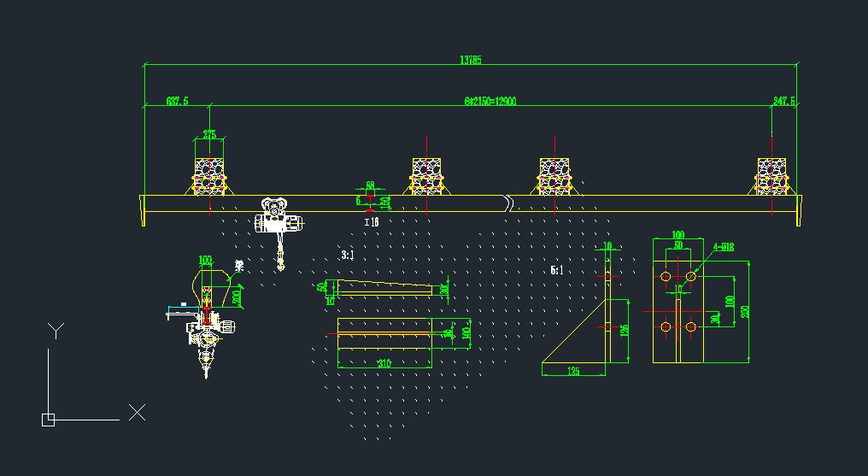Viewport: 868px width, 476px height.
Task: Pick the lower-left bolt hole circle
Action: (666, 326)
